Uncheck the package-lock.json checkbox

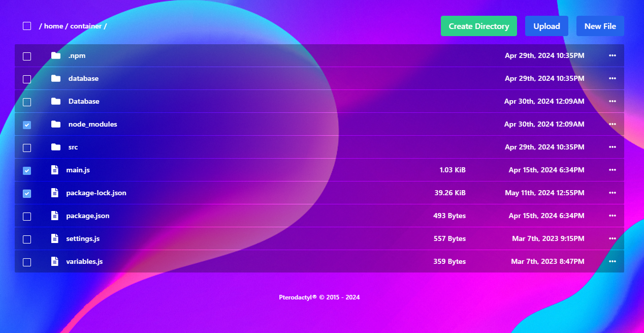(27, 194)
